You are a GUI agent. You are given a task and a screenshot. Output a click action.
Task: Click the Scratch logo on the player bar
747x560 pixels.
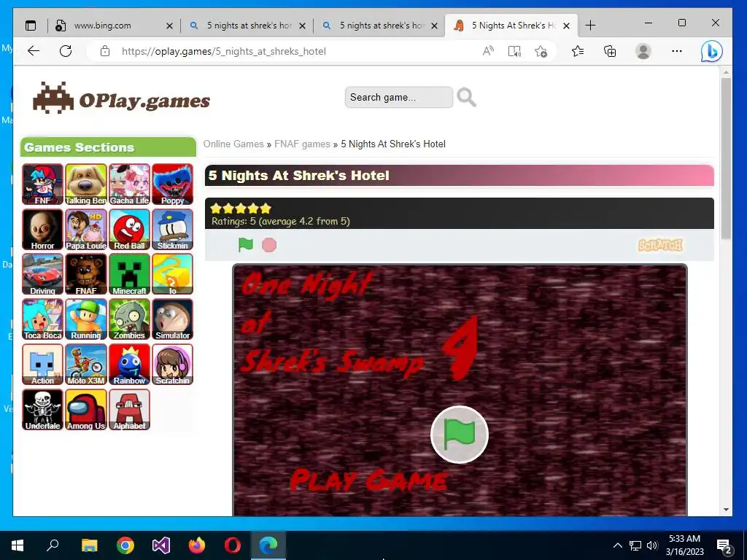coord(660,245)
